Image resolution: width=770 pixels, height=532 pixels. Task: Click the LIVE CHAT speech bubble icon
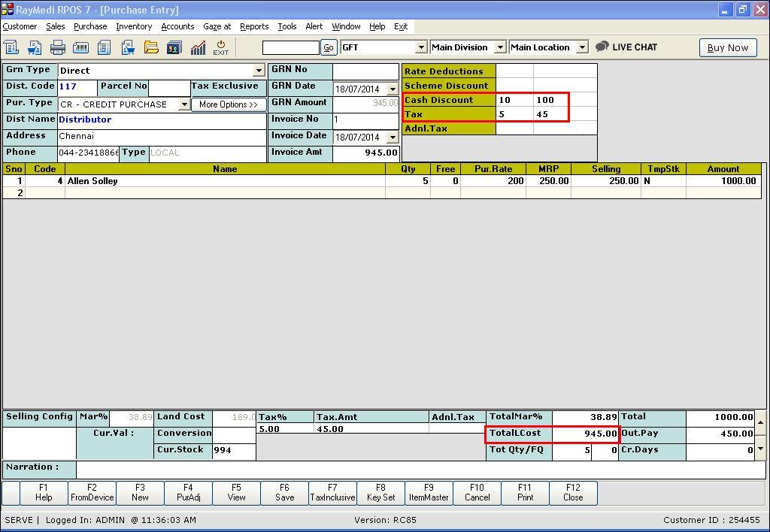coord(602,47)
